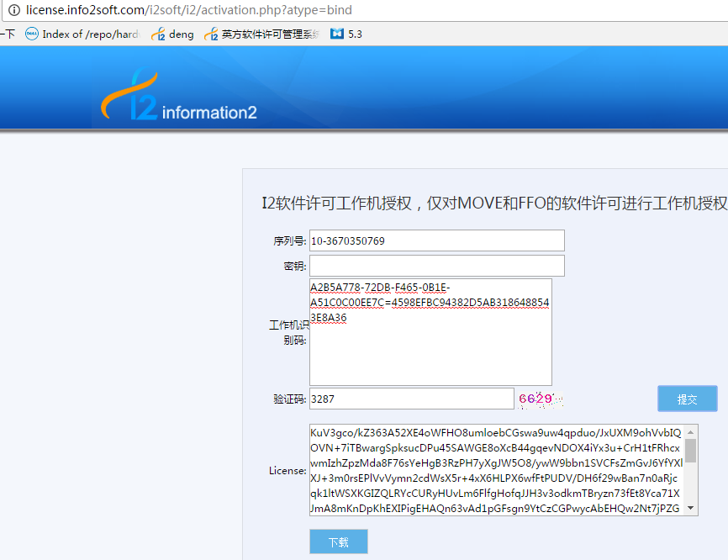The image size is (728, 560).
Task: Open the deng bookmark
Action: click(x=172, y=34)
